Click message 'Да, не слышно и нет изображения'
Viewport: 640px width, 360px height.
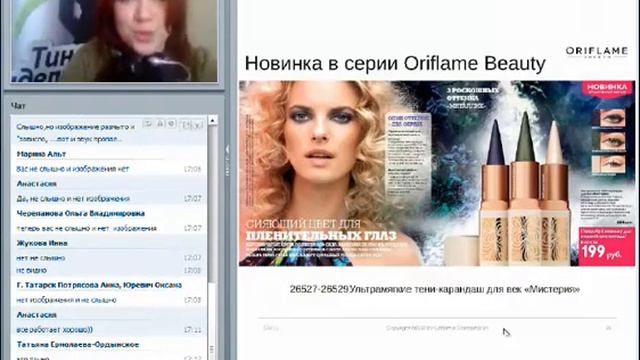[x=73, y=199]
